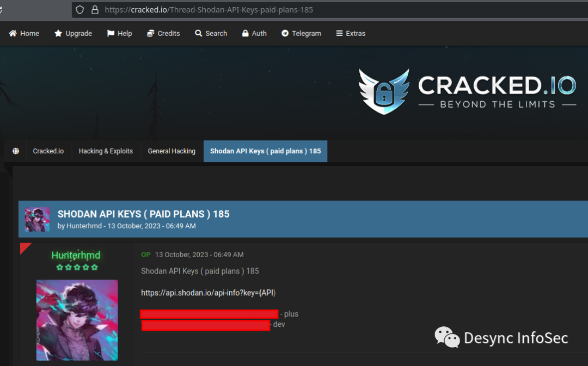Click the '- plus' key label
This screenshot has width=588, height=366.
[289, 314]
